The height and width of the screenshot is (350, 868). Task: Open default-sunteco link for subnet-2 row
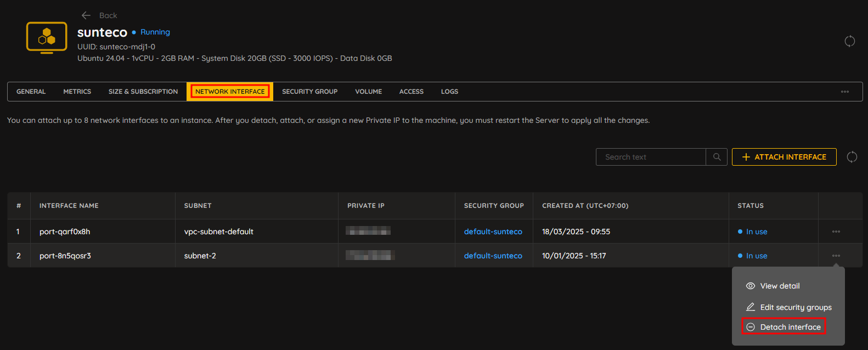[x=493, y=256]
